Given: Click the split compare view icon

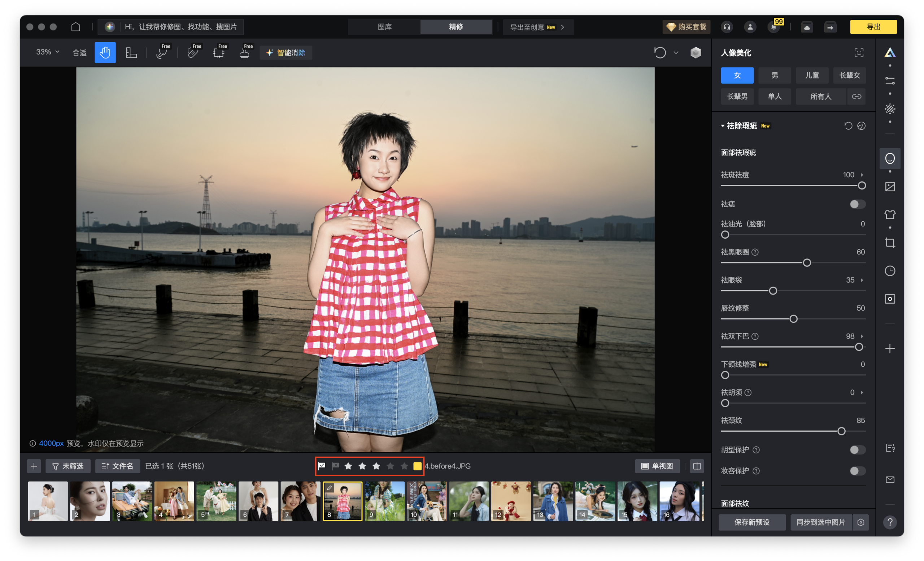Looking at the screenshot, I should pyautogui.click(x=697, y=466).
